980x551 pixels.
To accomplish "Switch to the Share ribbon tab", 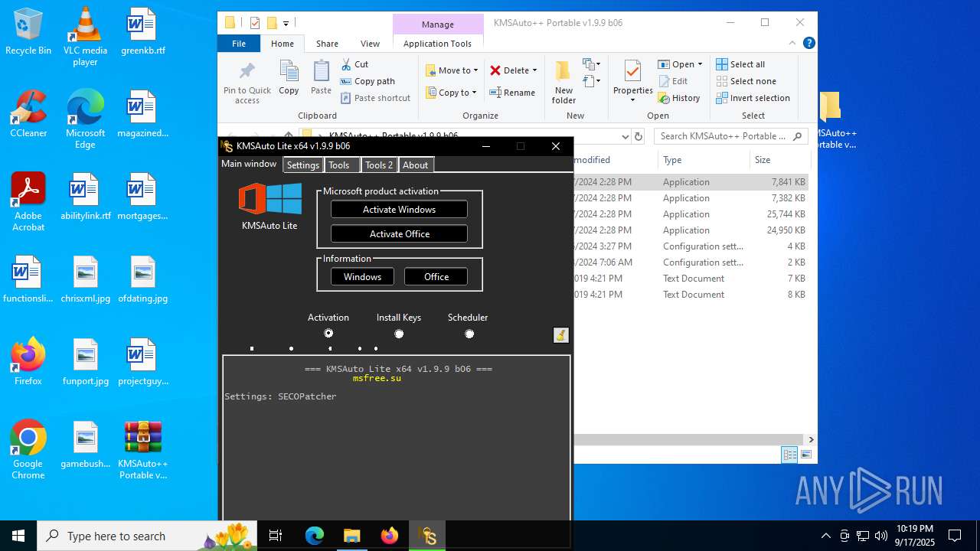I will click(x=327, y=44).
